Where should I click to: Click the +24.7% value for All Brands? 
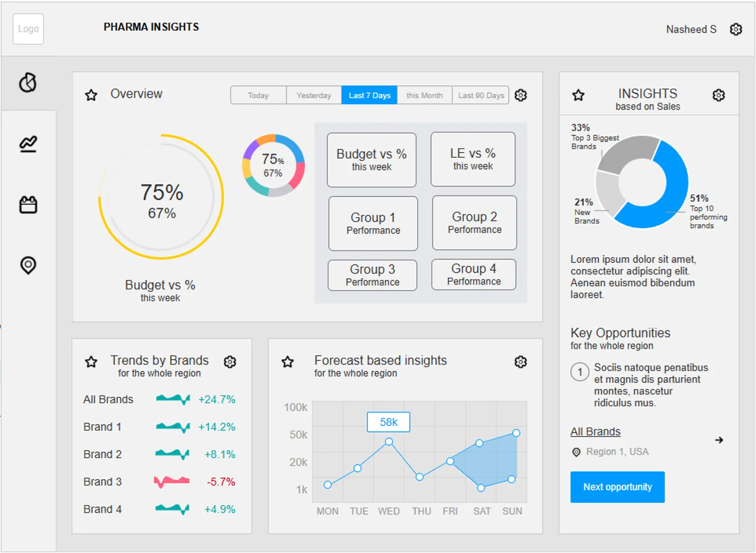coord(217,399)
